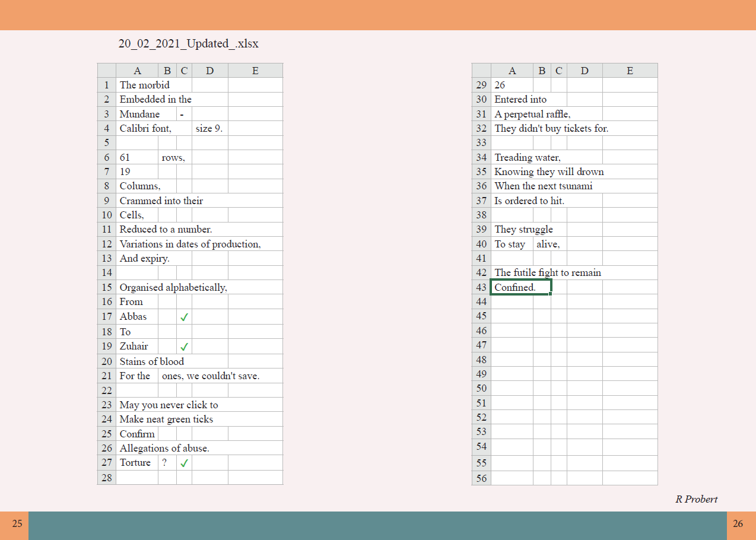Click the fill handle on the "Confined." cell
Screen dimensions: 756x540
[x=551, y=294]
